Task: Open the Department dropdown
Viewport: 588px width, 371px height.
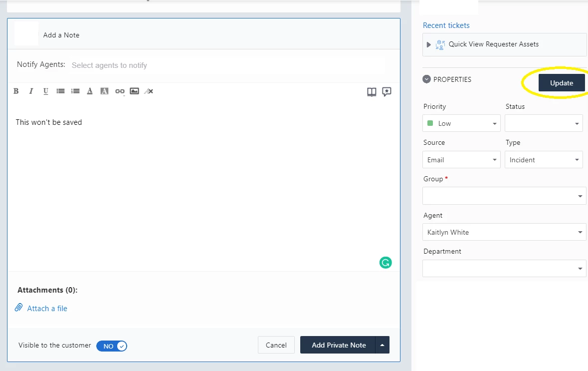Action: click(504, 268)
